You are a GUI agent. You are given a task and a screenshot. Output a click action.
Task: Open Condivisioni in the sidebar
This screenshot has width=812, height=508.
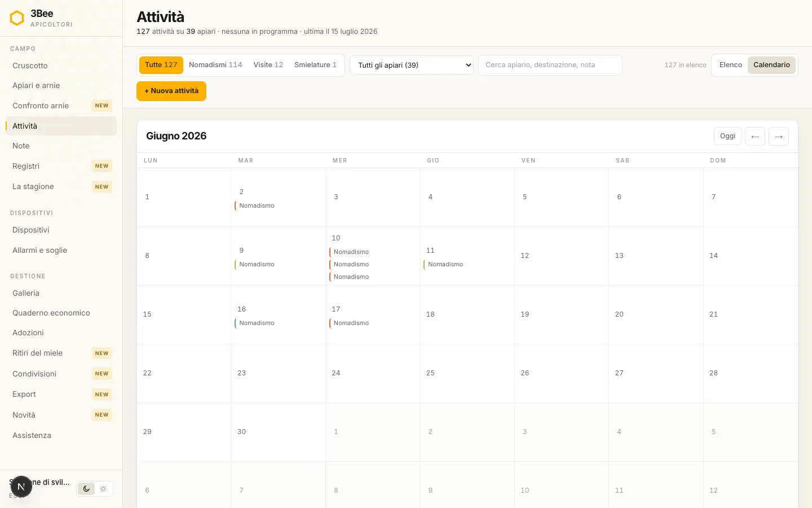[x=61, y=374]
